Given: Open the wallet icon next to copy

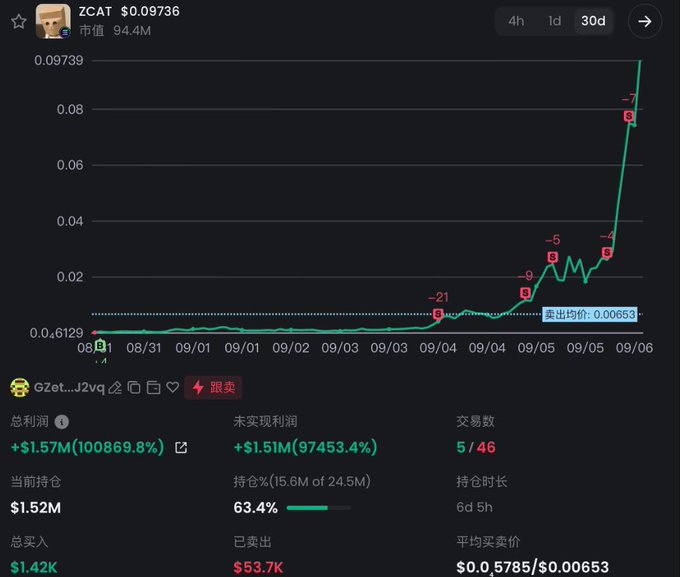Looking at the screenshot, I should tap(154, 387).
